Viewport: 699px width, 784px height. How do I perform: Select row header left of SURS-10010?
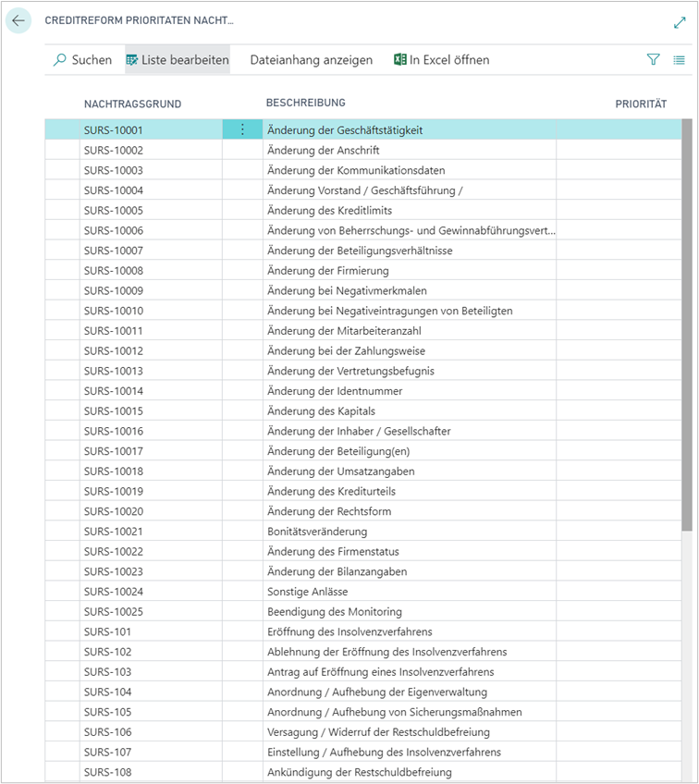click(62, 311)
